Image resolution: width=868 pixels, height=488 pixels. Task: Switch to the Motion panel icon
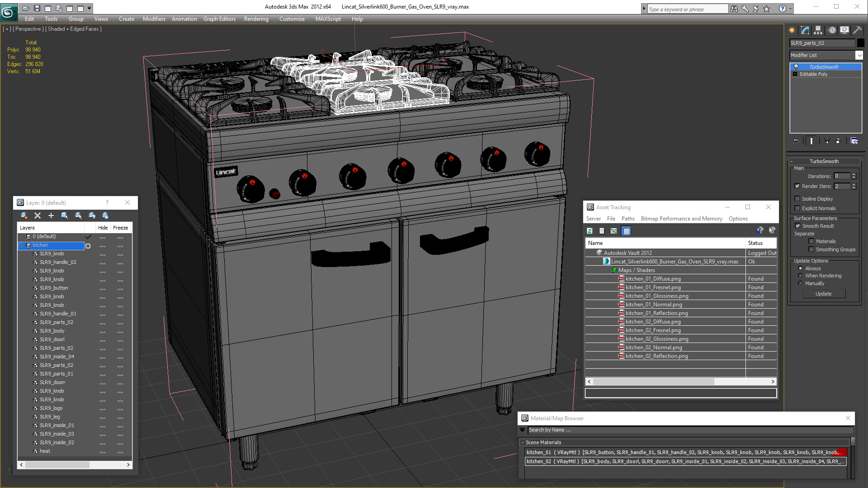coord(832,30)
